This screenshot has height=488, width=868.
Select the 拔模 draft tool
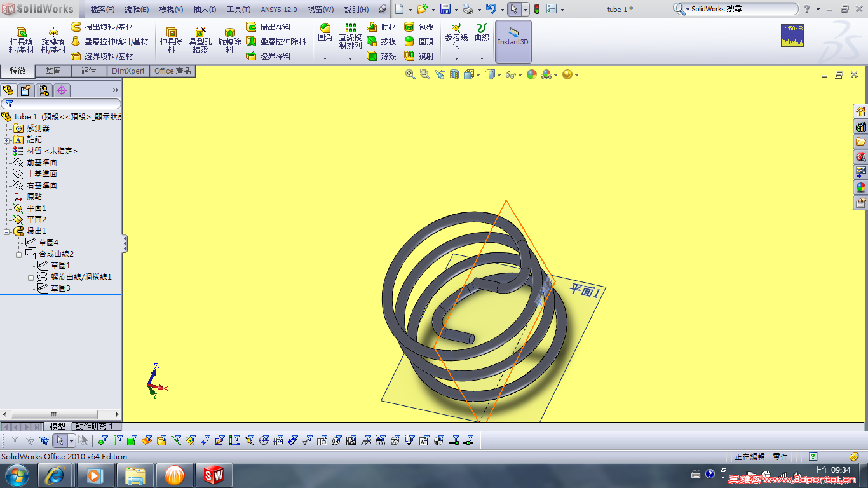coord(381,42)
